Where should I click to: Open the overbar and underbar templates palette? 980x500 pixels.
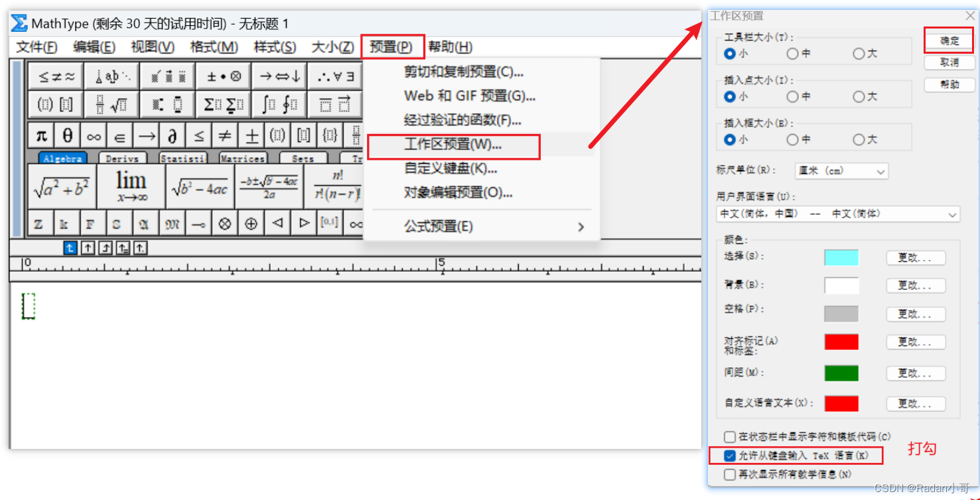tap(336, 104)
